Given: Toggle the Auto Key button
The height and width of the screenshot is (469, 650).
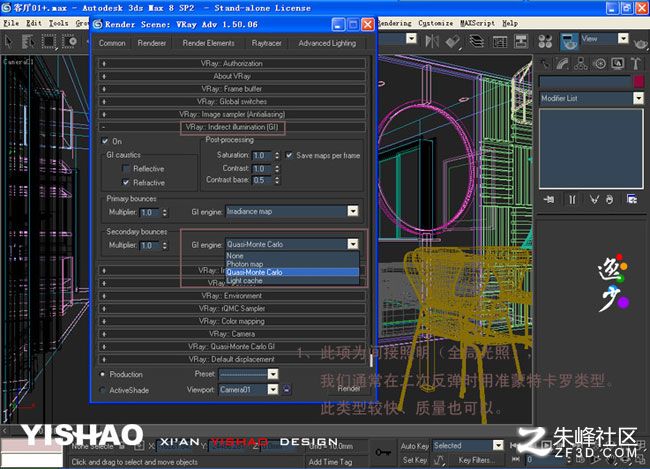Looking at the screenshot, I should coord(415,446).
